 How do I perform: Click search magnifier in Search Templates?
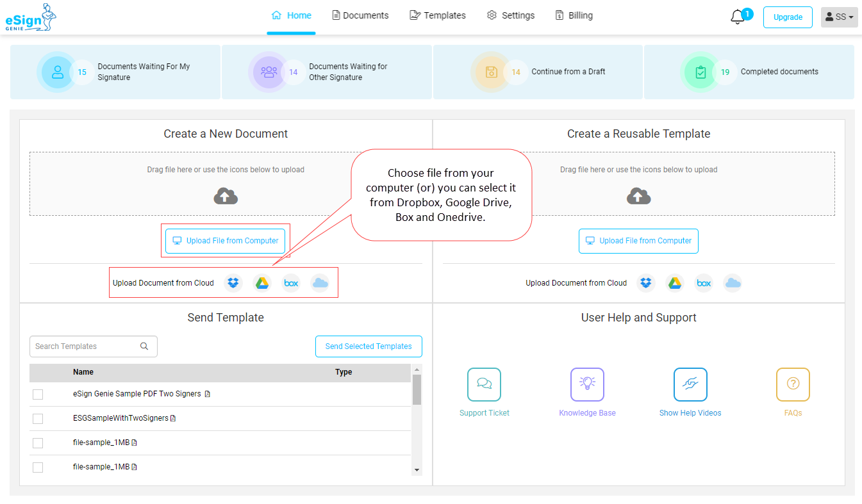144,346
